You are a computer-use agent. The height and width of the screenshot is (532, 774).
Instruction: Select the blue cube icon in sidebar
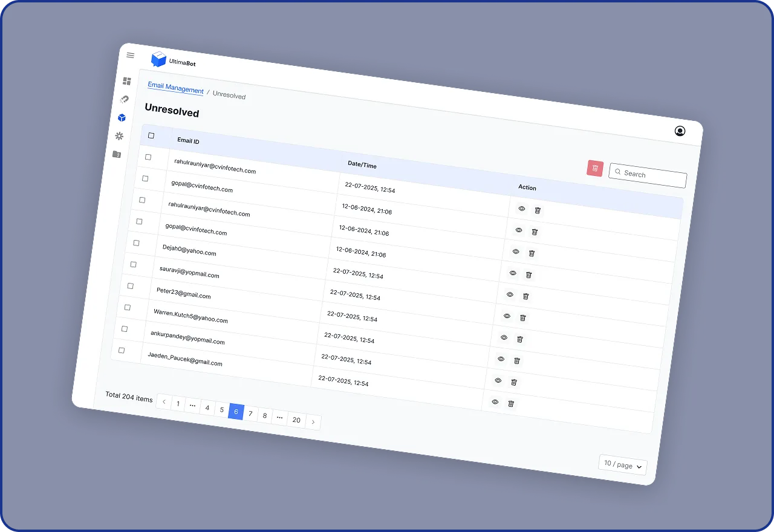tap(122, 118)
